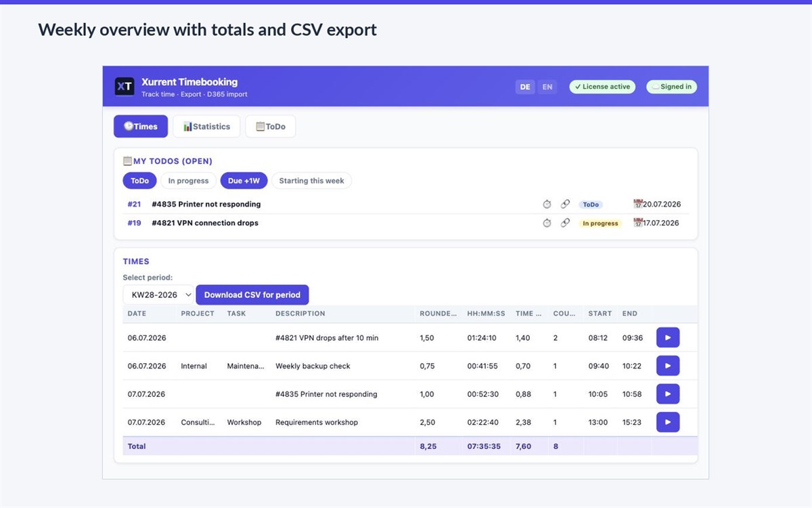Open the ToDo tab
This screenshot has height=508, width=812.
click(x=270, y=127)
